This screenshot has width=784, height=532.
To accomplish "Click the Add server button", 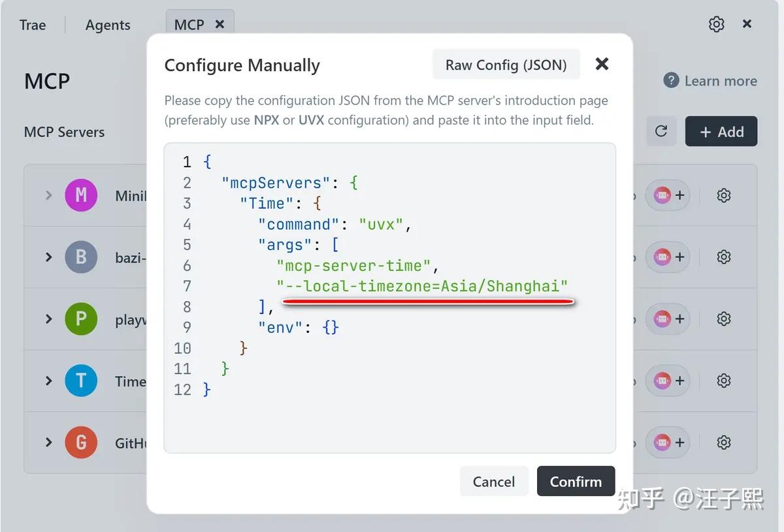I will [721, 131].
